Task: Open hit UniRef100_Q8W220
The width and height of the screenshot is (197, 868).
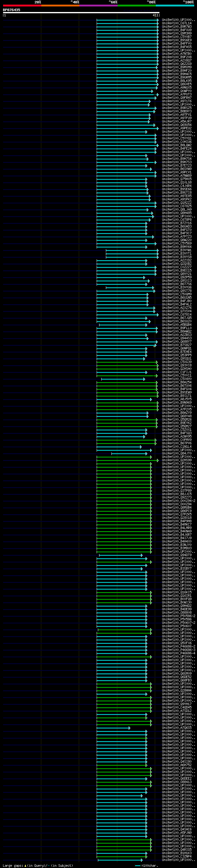Action: 176,240
